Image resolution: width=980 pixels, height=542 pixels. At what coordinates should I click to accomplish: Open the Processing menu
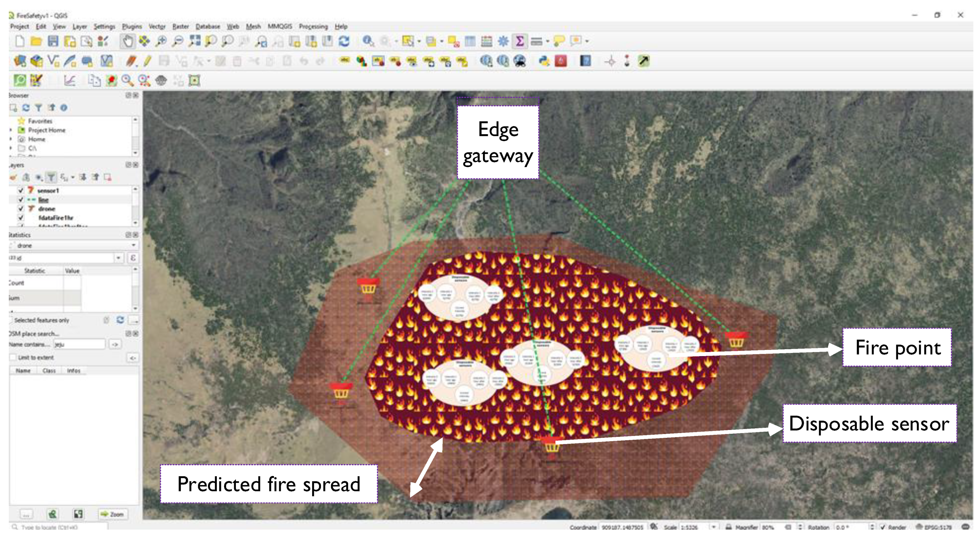click(313, 26)
